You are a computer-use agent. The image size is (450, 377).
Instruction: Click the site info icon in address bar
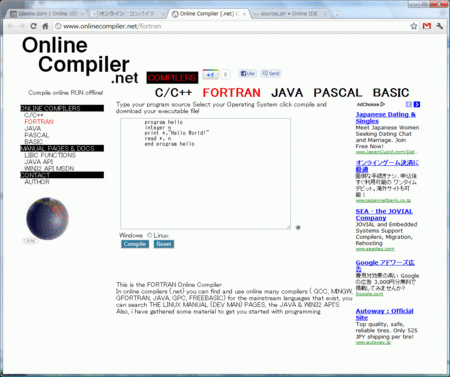(x=58, y=26)
